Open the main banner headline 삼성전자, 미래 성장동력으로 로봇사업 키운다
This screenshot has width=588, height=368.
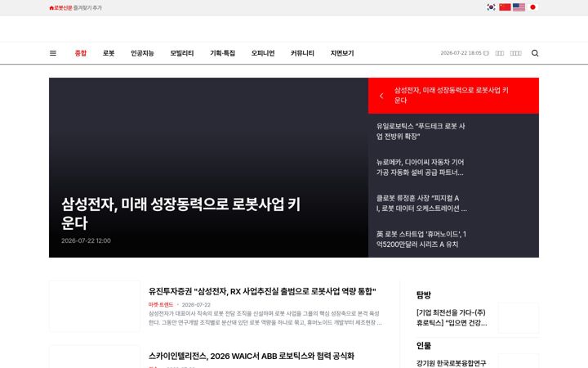click(x=180, y=213)
